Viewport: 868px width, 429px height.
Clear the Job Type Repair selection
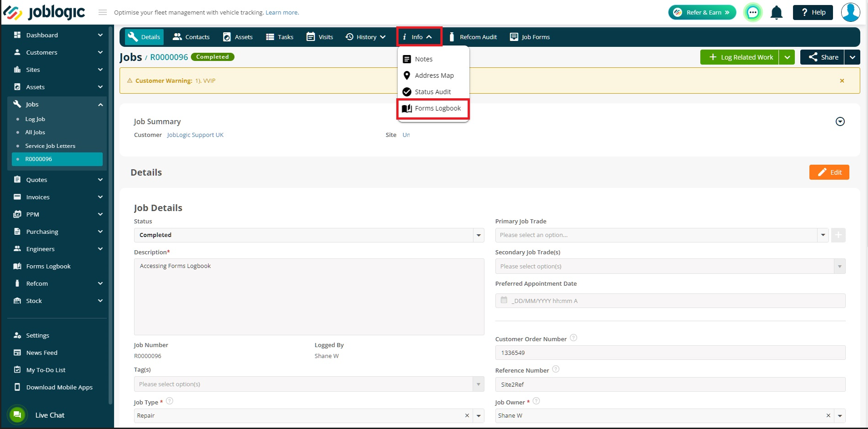tap(467, 415)
